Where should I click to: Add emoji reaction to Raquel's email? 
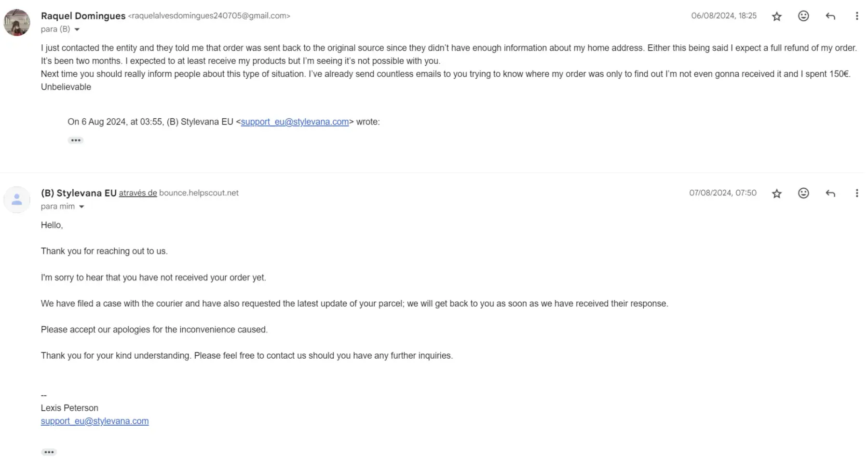pos(803,16)
